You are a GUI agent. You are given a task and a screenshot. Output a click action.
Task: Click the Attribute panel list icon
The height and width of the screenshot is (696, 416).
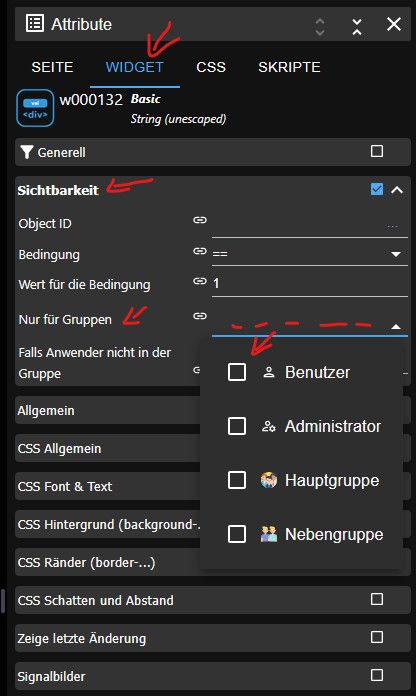point(35,24)
